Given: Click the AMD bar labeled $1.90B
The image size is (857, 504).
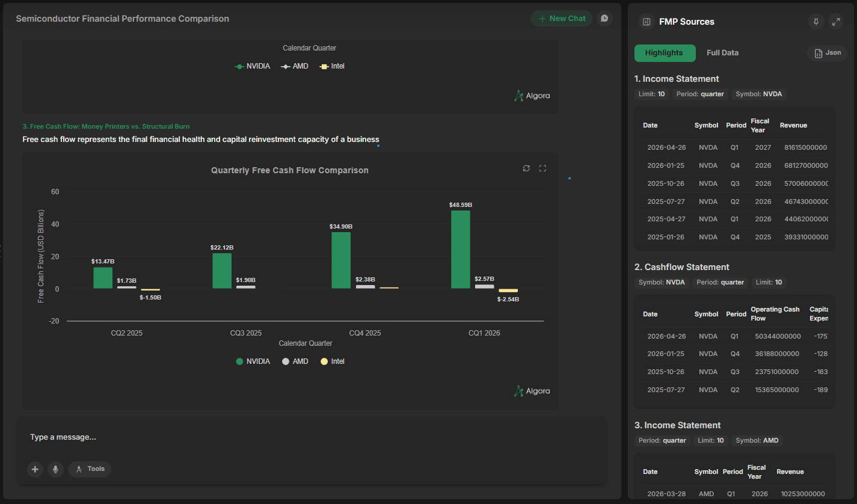Looking at the screenshot, I should (x=246, y=287).
